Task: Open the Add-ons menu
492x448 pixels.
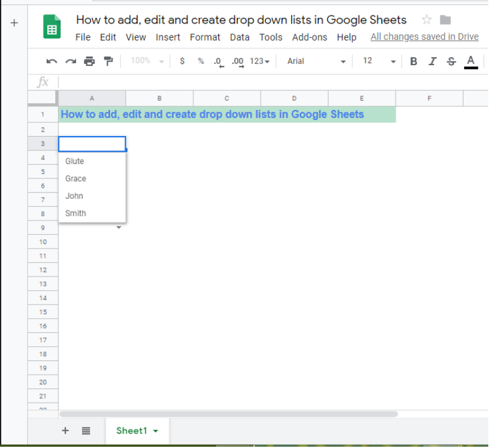Action: tap(309, 37)
